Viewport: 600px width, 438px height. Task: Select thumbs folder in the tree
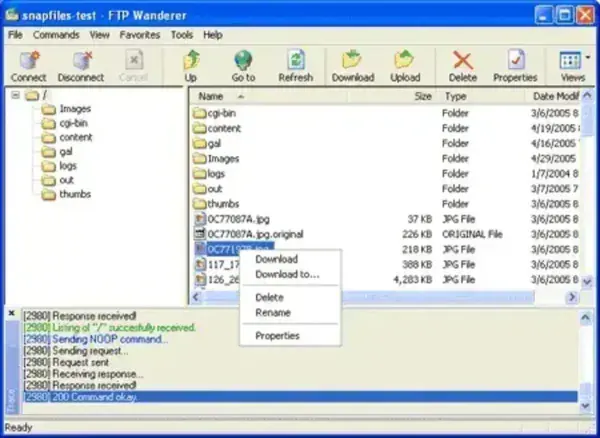click(66, 194)
